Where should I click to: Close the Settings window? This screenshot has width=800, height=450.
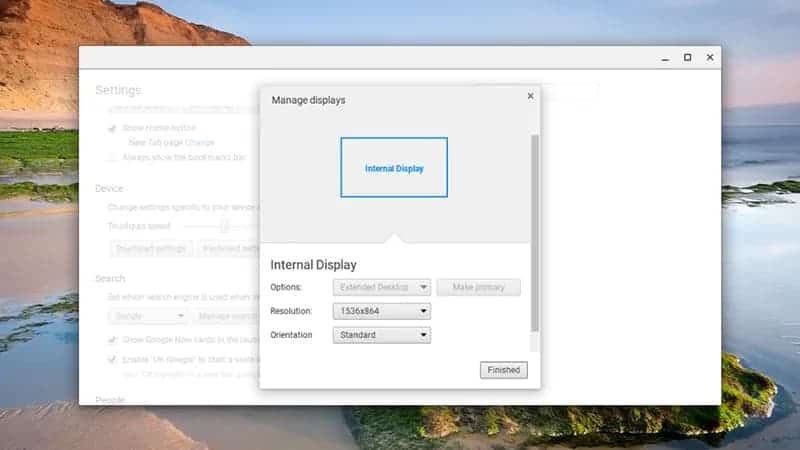coord(710,58)
